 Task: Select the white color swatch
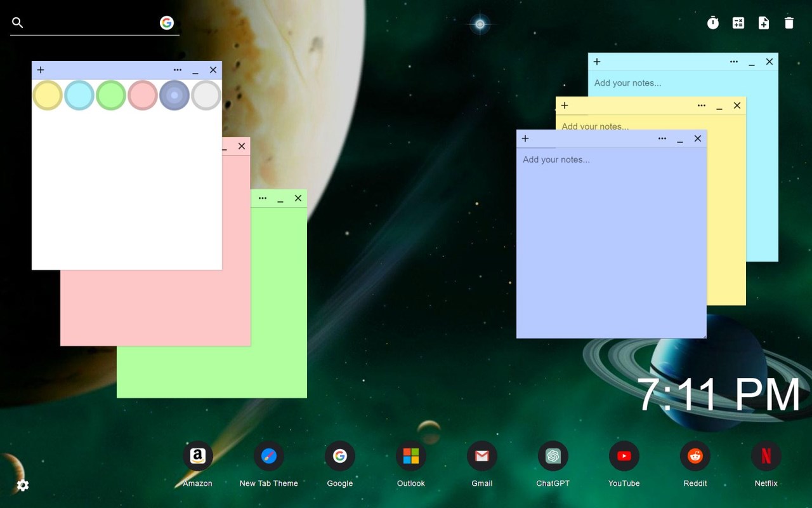coord(206,95)
